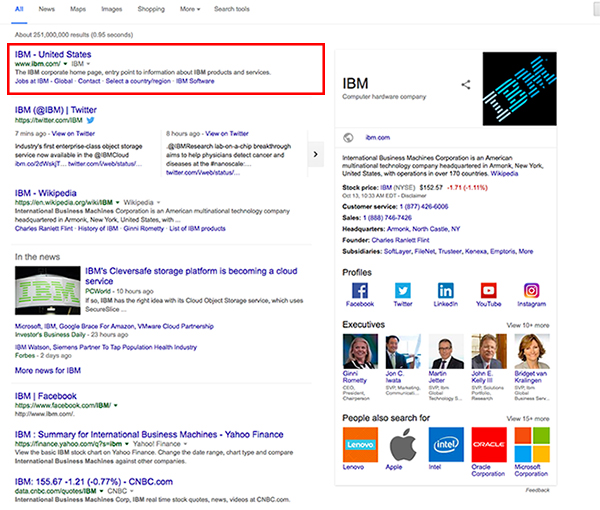This screenshot has height=510, width=600.
Task: Switch to the Maps tab
Action: click(78, 9)
